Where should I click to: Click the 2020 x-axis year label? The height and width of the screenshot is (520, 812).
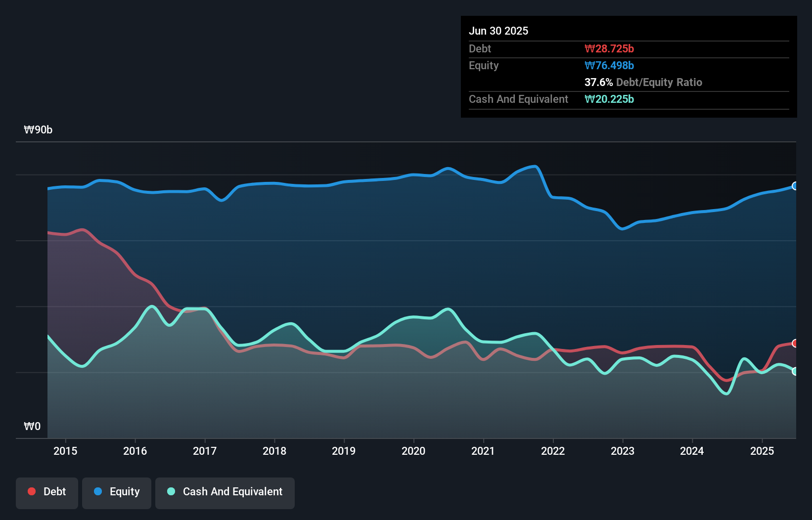(413, 451)
